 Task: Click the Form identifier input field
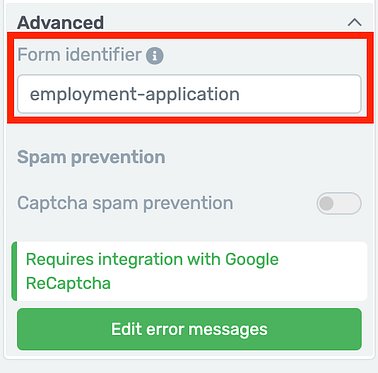click(189, 94)
